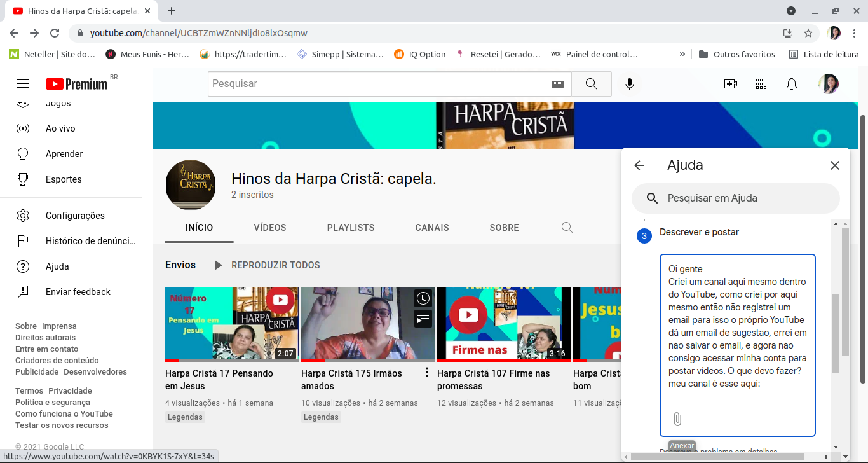This screenshot has width=868, height=463.
Task: Go to YouTube Premium home logo
Action: (x=77, y=84)
